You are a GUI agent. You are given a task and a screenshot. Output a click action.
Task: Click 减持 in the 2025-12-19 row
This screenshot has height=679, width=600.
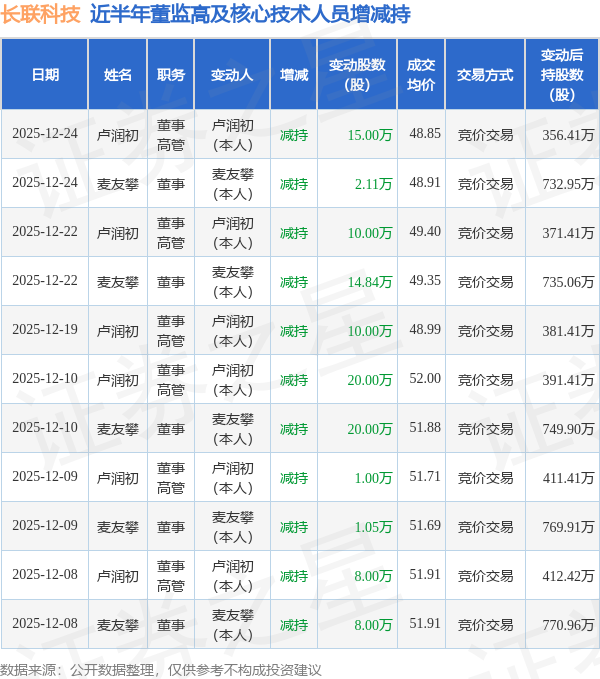(x=294, y=331)
